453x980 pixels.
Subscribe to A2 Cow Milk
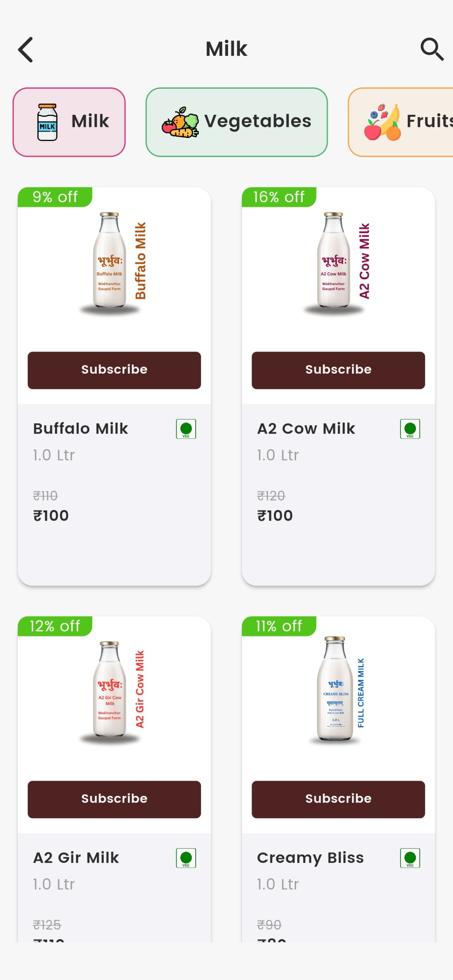click(338, 370)
